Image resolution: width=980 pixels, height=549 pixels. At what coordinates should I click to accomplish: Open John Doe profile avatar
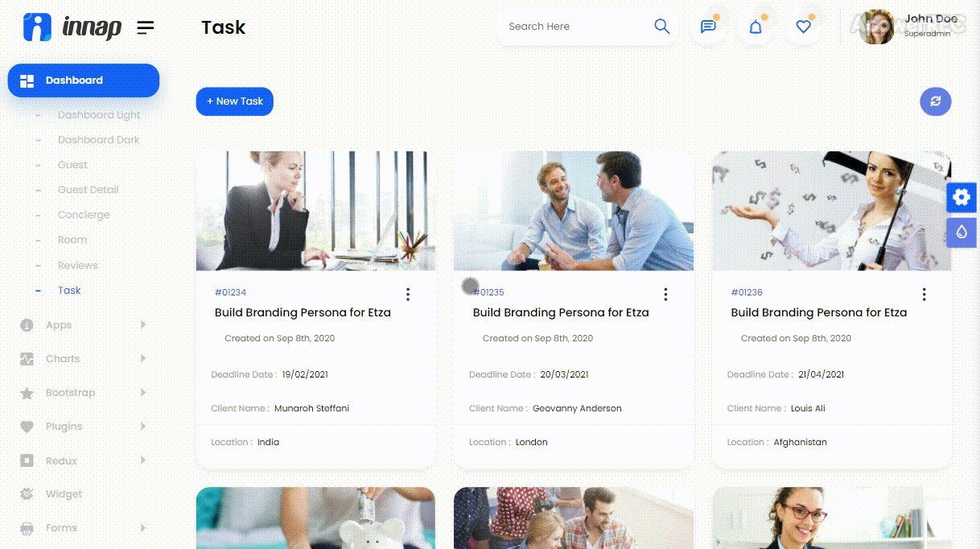tap(876, 27)
